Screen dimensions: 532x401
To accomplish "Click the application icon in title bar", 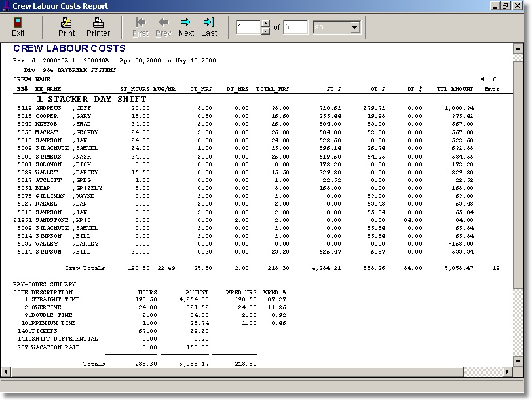I will pos(6,6).
